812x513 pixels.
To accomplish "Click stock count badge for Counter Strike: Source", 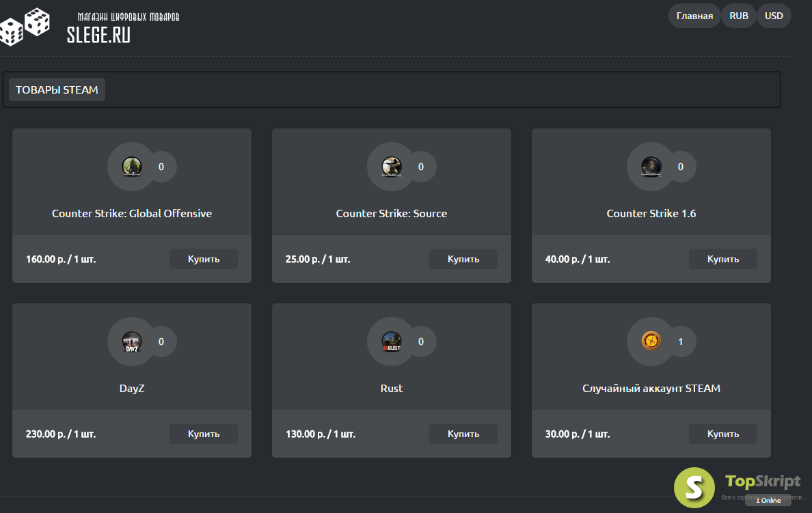I will 421,167.
